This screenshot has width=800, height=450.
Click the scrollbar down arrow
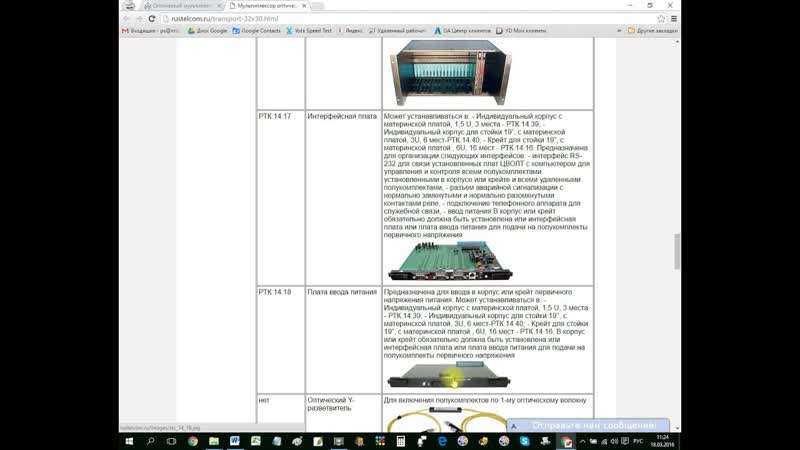tap(677, 429)
